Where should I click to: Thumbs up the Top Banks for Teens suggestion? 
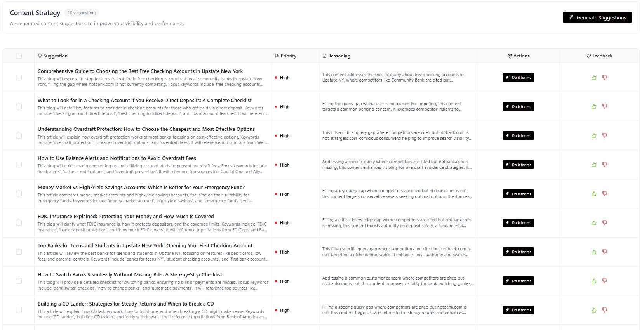[594, 252]
